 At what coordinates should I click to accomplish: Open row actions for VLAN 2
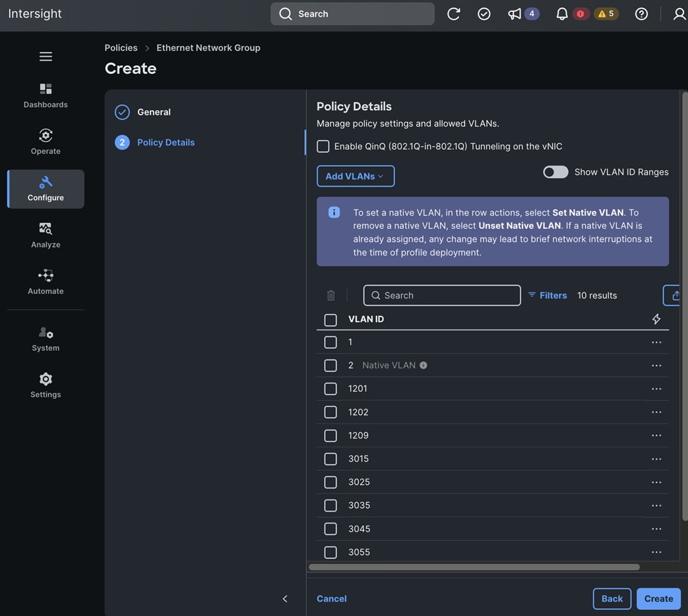coord(656,365)
